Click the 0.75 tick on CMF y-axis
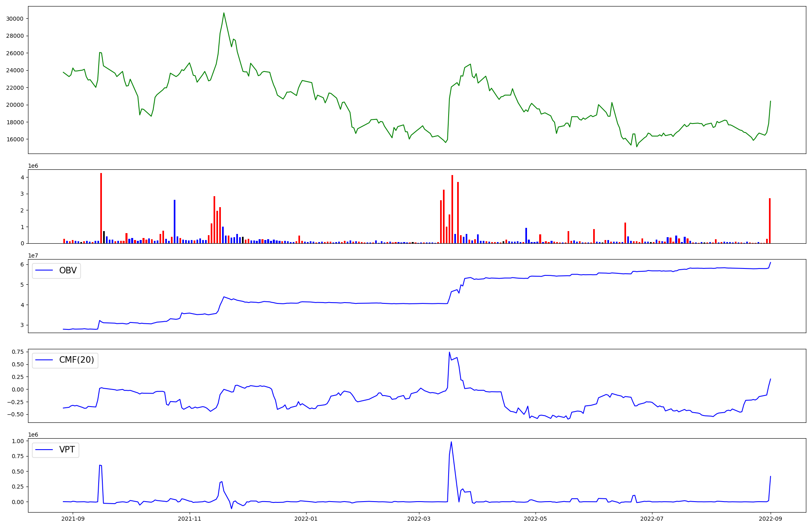This screenshot has height=528, width=812. (x=17, y=352)
